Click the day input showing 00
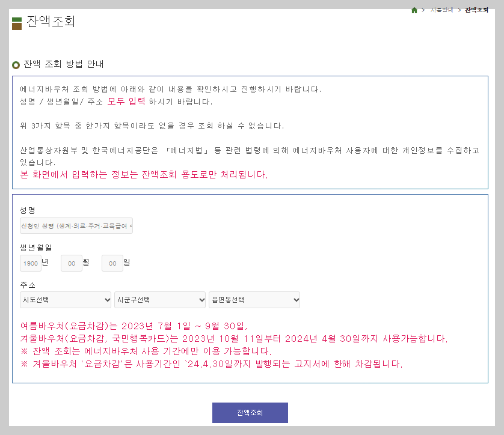 click(112, 263)
